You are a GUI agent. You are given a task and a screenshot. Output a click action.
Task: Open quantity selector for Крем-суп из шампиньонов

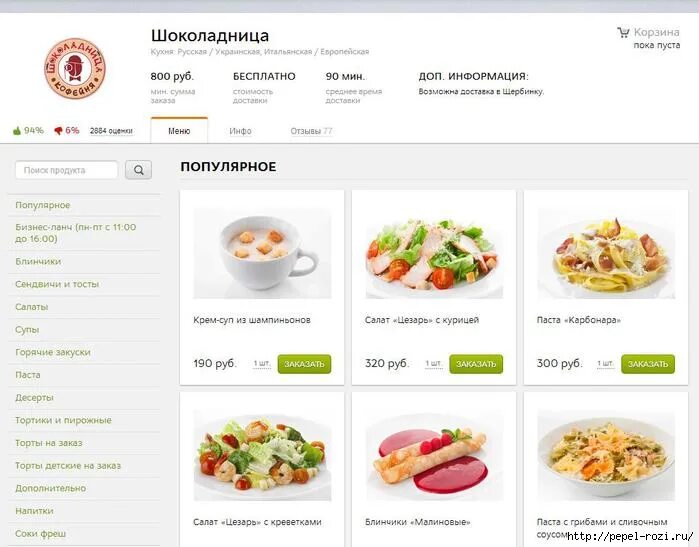[262, 364]
